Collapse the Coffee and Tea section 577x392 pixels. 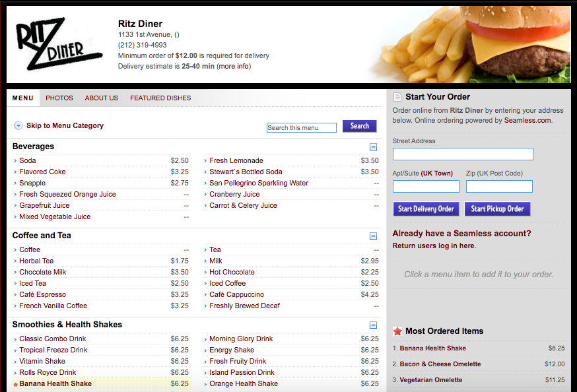coord(373,236)
